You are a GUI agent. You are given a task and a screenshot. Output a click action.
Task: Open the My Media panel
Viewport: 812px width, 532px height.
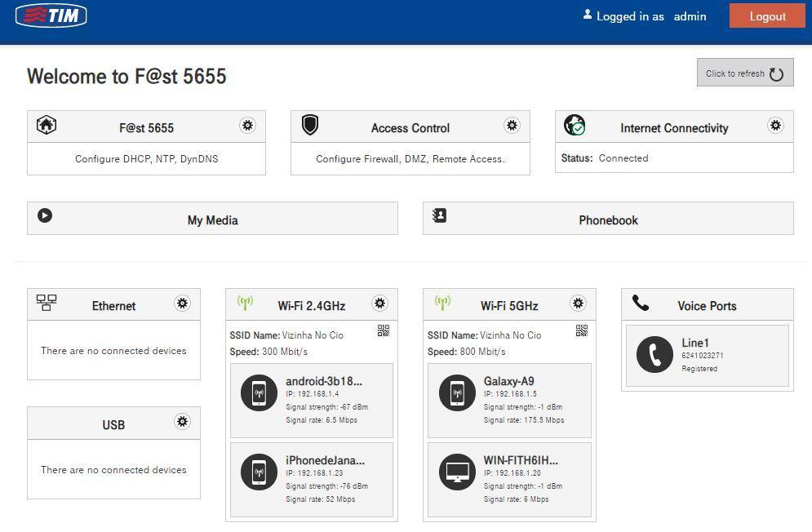[212, 219]
